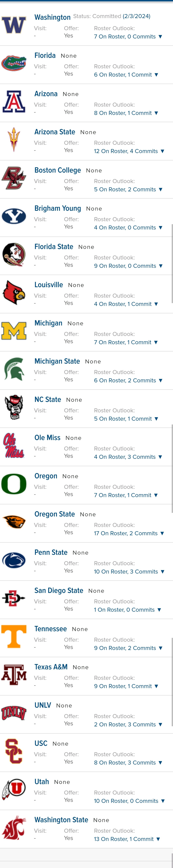Click the Michigan State Spartans logo
The image size is (173, 868).
point(14,369)
